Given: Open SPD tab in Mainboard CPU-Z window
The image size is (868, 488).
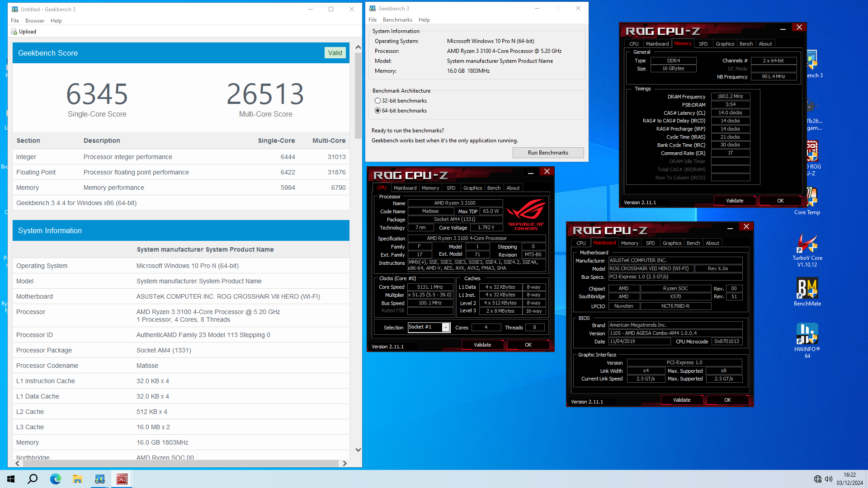Looking at the screenshot, I should 650,243.
